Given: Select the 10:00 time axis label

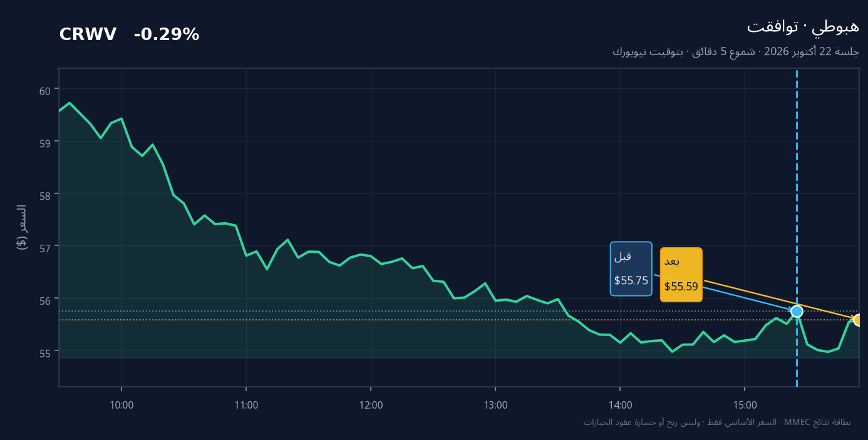Looking at the screenshot, I should tap(121, 405).
